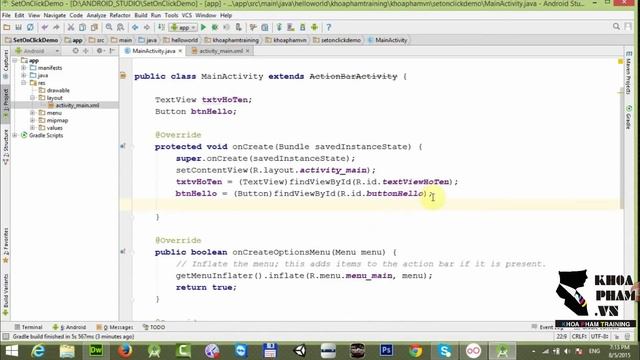Image resolution: width=640 pixels, height=360 pixels.
Task: Open the app run configuration dropdown
Action: [x=183, y=27]
